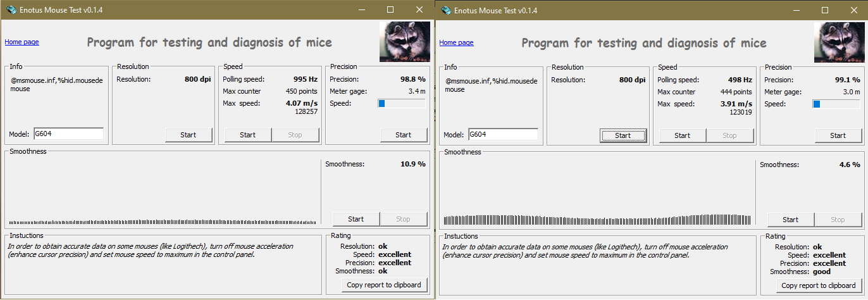Click Precision speed progress bar, left window

[402, 103]
